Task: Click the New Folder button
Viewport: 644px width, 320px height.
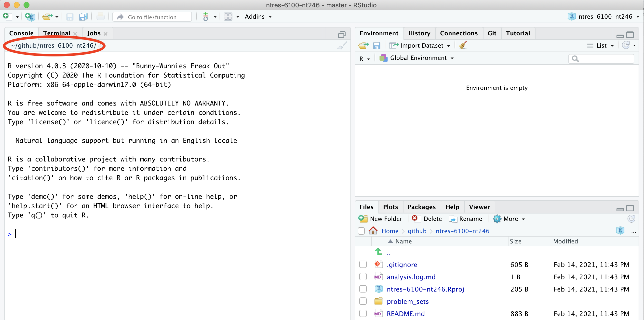Action: 380,219
